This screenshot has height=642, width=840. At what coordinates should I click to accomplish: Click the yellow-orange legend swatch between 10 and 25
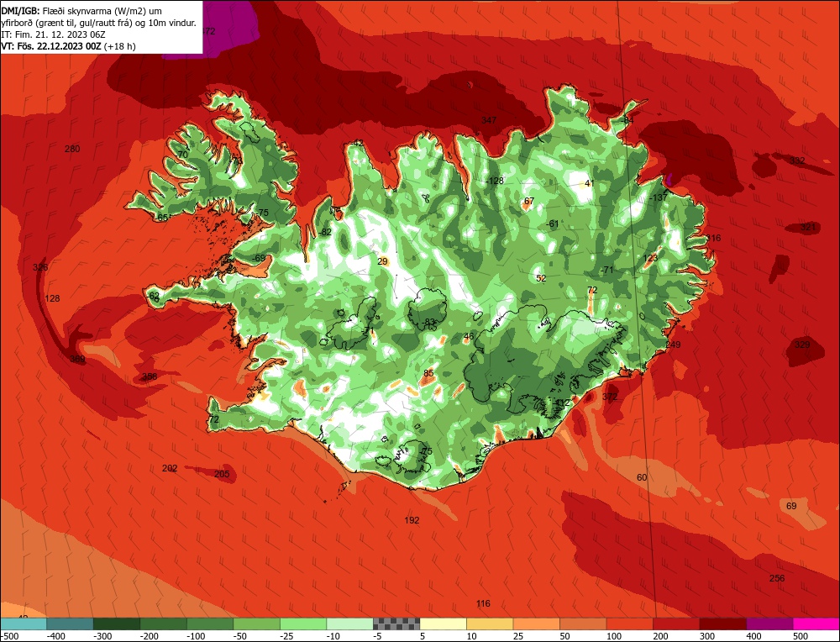(x=490, y=624)
